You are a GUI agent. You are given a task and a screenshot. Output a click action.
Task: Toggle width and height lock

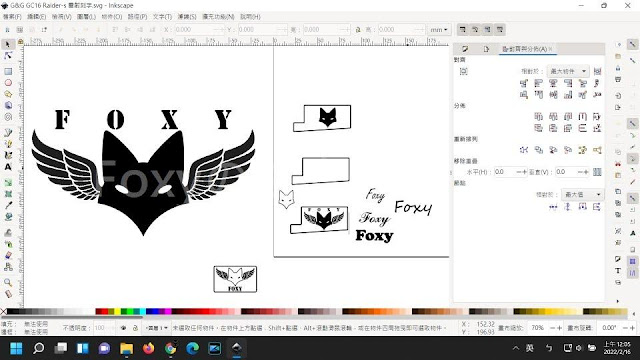tap(358, 29)
